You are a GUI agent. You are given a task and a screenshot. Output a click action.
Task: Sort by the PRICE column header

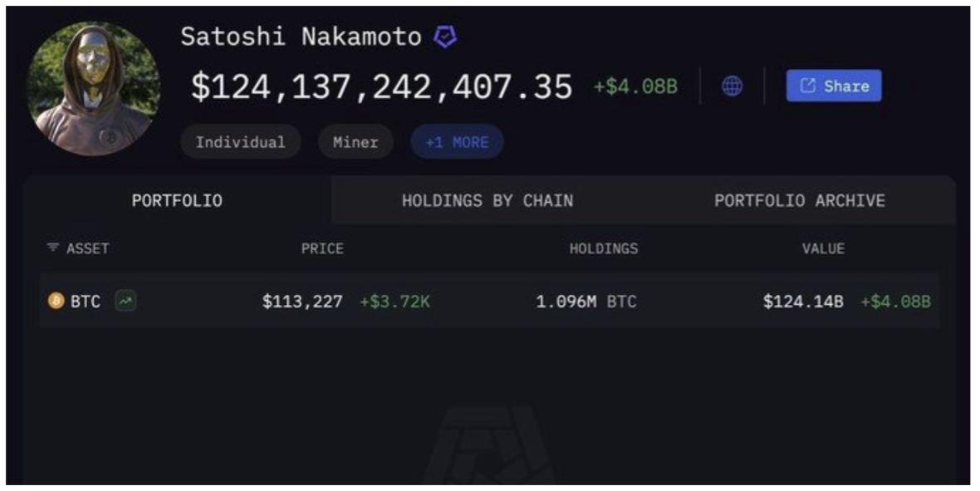(x=322, y=248)
